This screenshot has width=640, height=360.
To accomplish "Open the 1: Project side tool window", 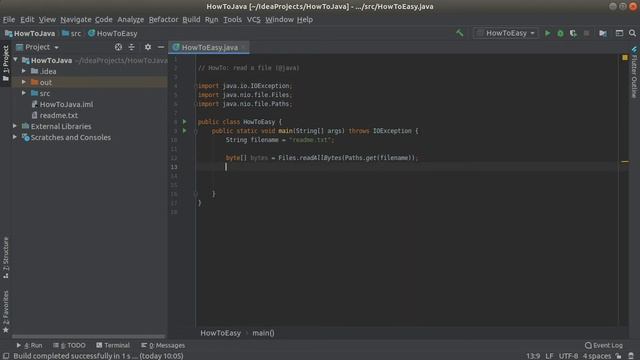I will tap(6, 64).
